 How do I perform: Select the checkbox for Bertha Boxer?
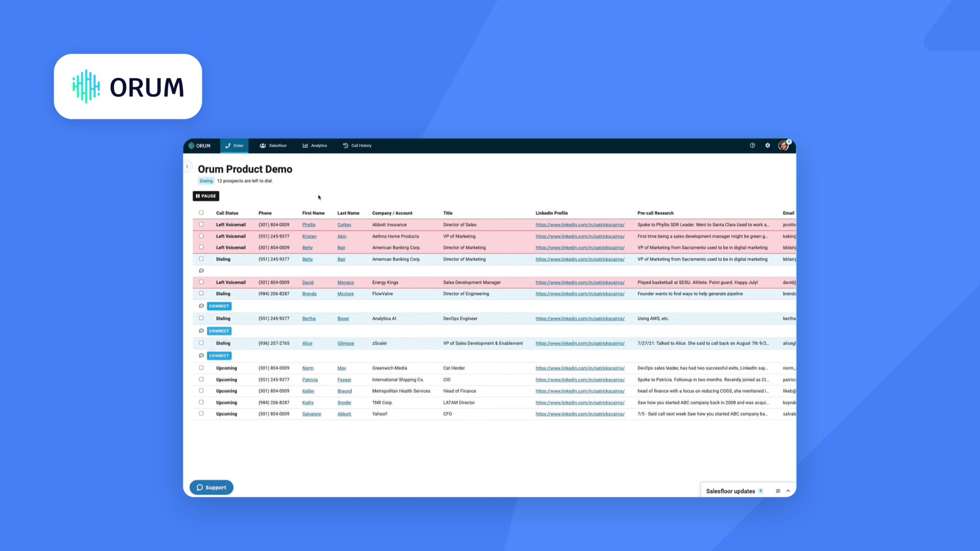point(201,318)
